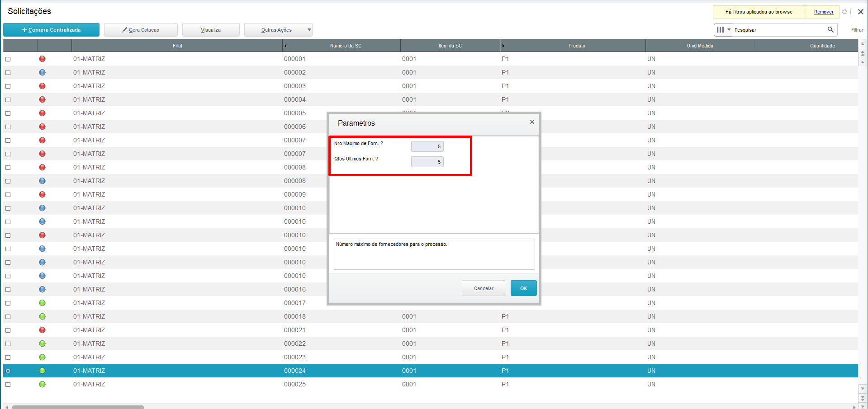The height and width of the screenshot is (409, 868).
Task: Click the red status circle of SC 000006
Action: pos(42,127)
